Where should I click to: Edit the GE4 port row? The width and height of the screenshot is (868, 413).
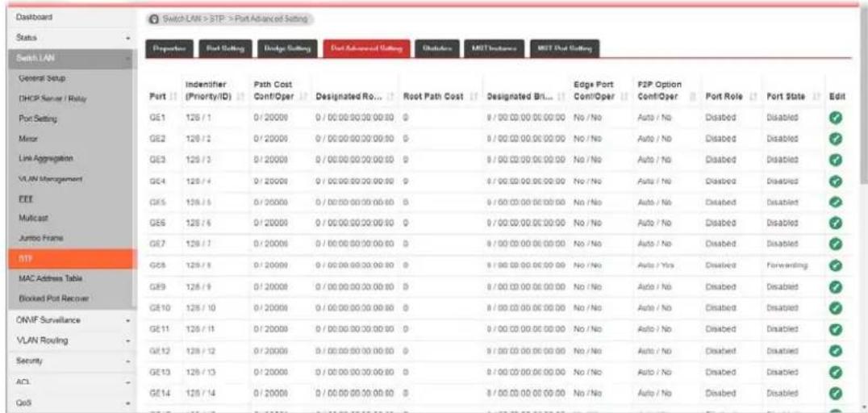[835, 181]
